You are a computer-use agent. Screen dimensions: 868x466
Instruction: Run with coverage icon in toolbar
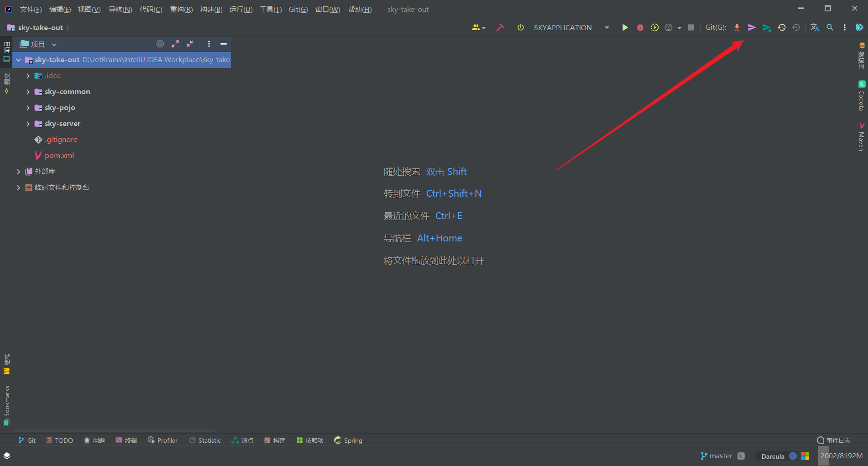[654, 27]
